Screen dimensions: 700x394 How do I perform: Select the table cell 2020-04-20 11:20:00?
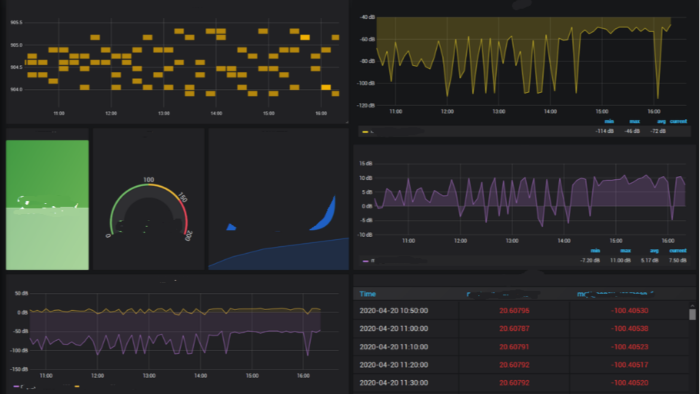[x=394, y=365]
